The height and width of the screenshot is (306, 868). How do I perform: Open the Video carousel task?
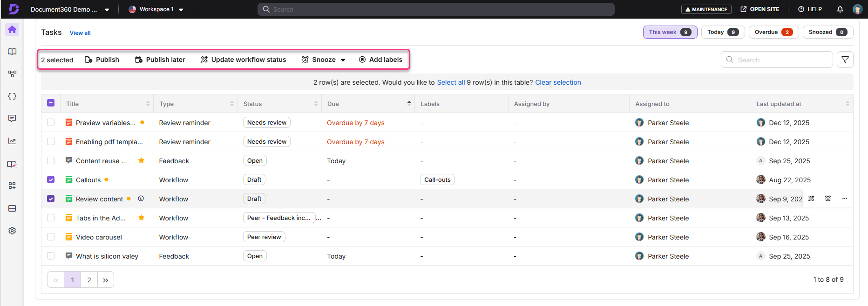[99, 237]
